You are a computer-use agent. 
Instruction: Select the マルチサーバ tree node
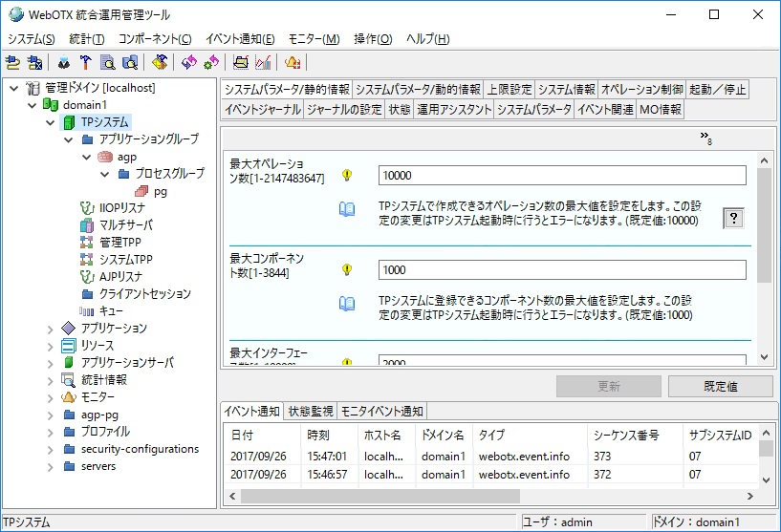pos(124,224)
